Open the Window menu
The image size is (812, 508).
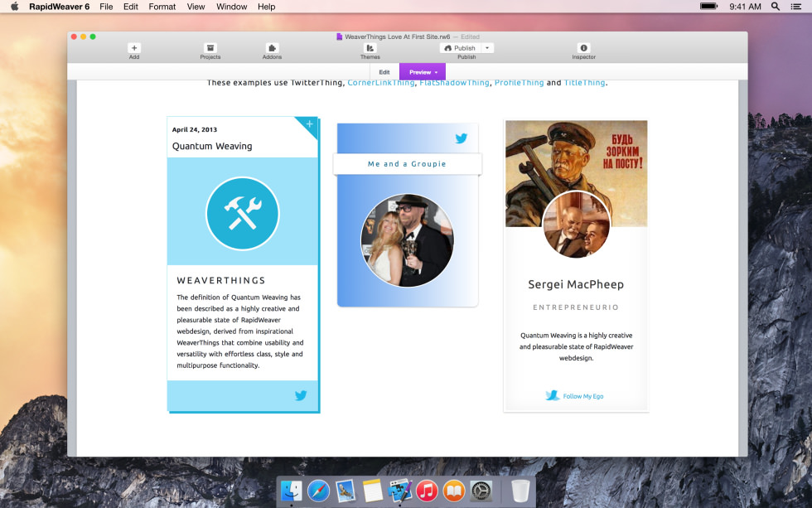[231, 7]
